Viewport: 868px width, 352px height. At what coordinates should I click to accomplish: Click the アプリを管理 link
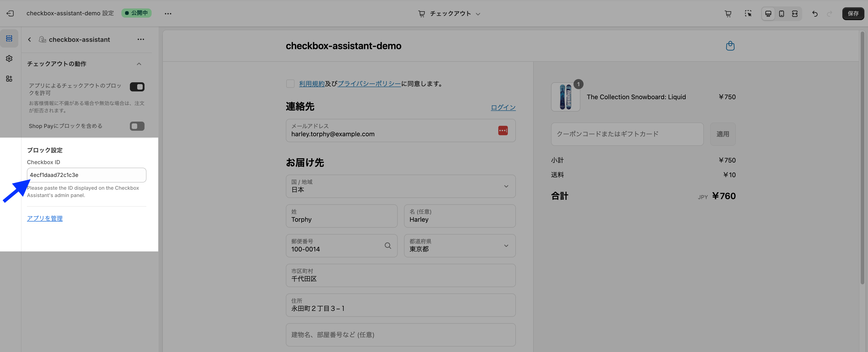click(45, 218)
